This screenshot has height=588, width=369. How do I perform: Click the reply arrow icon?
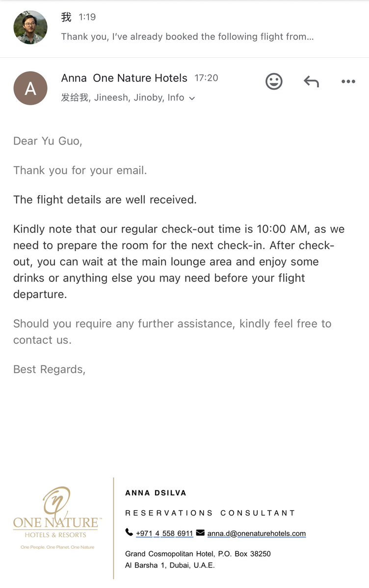pyautogui.click(x=311, y=81)
